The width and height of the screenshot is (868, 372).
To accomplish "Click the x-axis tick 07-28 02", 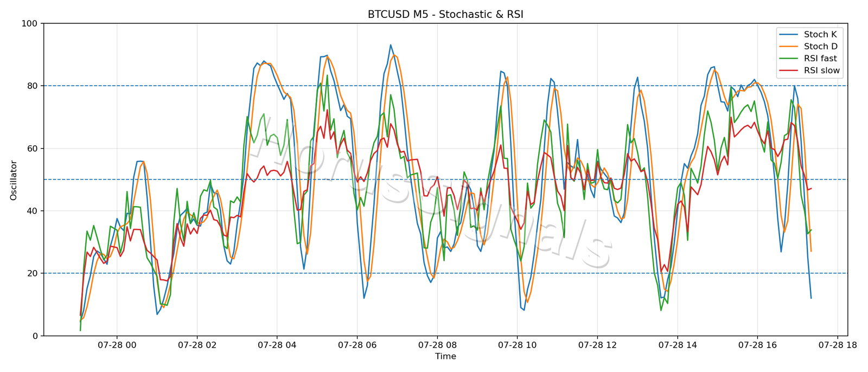I will 196,345.
